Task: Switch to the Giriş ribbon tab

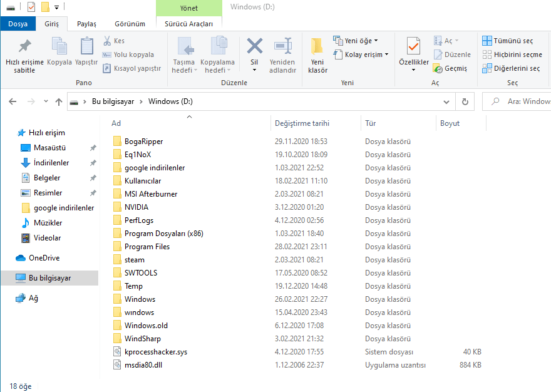Action: pyautogui.click(x=51, y=24)
